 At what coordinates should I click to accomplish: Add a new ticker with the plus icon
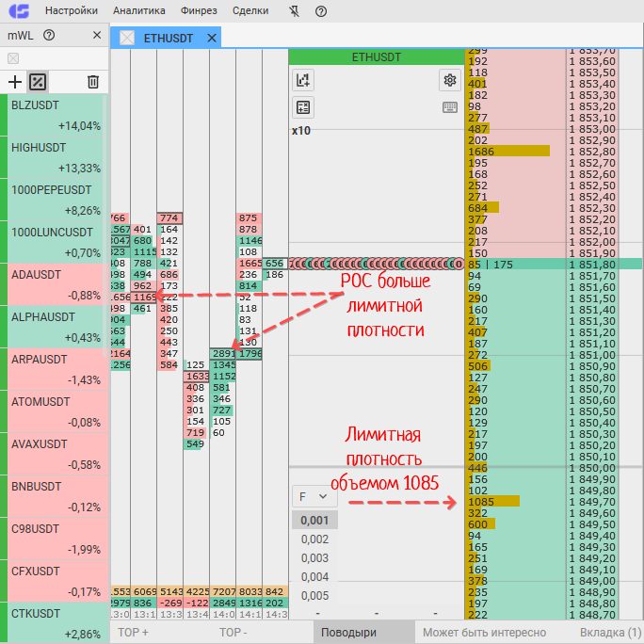click(x=14, y=82)
